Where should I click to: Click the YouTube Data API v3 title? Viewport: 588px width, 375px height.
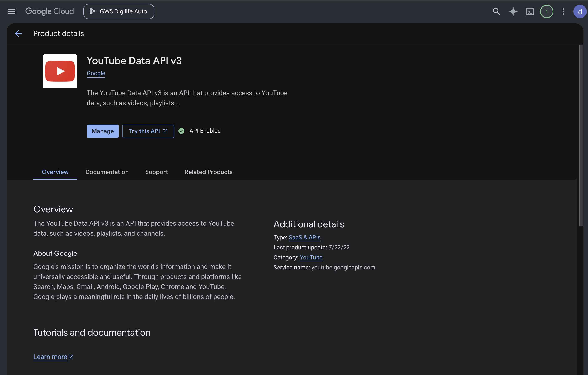[134, 61]
